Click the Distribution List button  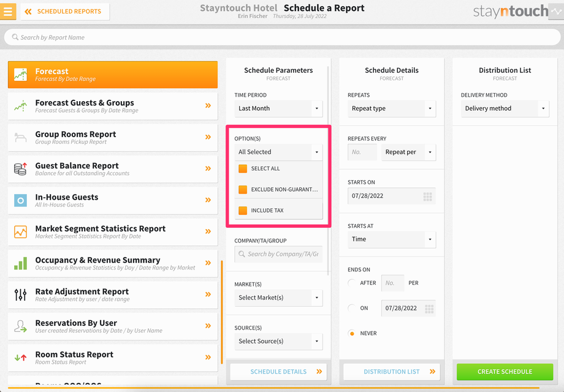392,372
